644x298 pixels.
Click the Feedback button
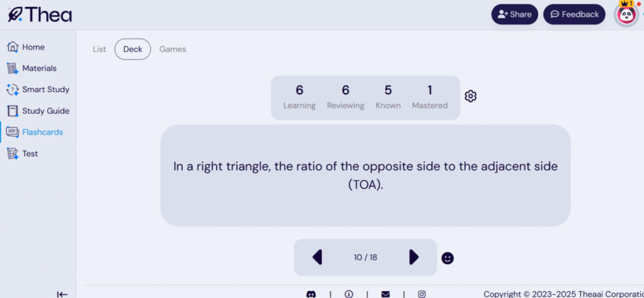(x=574, y=14)
